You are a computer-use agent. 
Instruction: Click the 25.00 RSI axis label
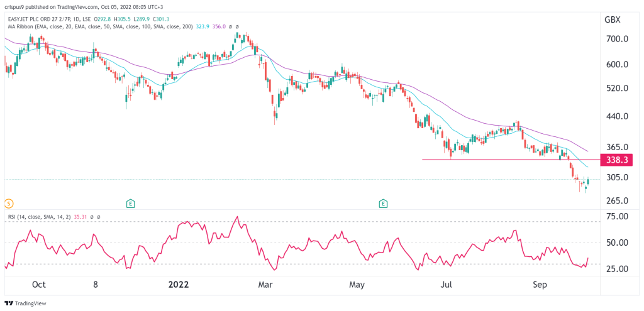(x=616, y=269)
